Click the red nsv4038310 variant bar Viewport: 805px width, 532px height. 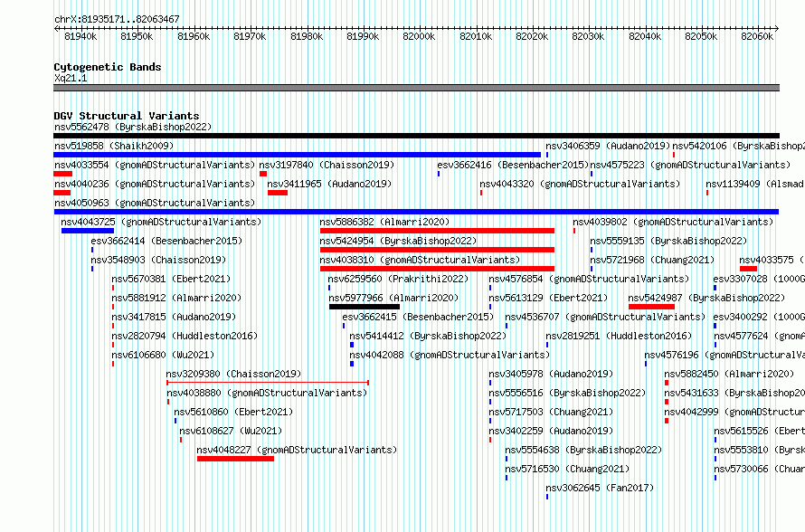[x=438, y=269]
